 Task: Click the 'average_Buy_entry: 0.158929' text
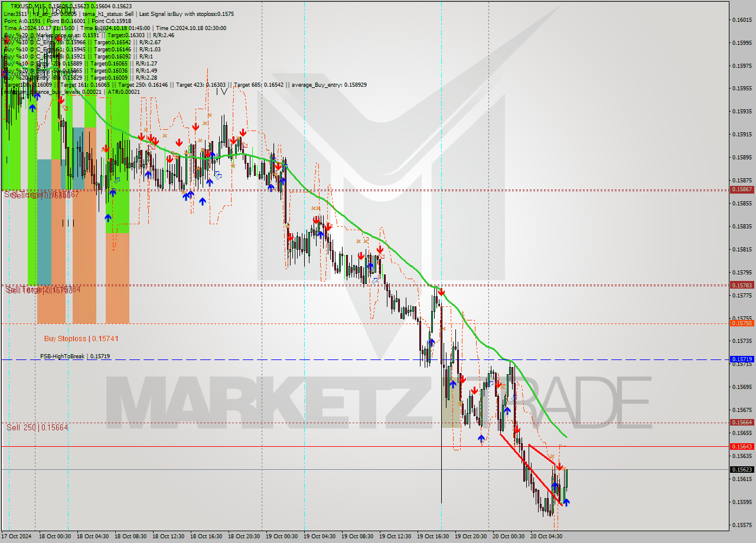pyautogui.click(x=328, y=84)
